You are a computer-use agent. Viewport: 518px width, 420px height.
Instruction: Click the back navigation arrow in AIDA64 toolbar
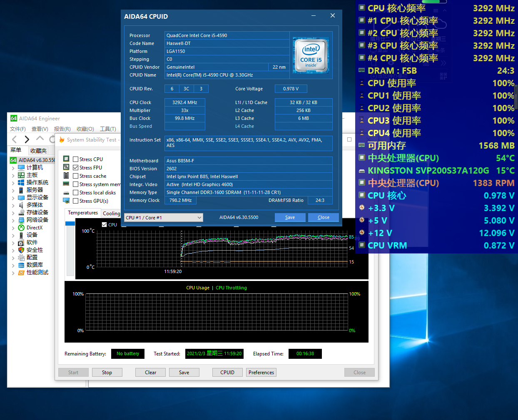[x=15, y=139]
